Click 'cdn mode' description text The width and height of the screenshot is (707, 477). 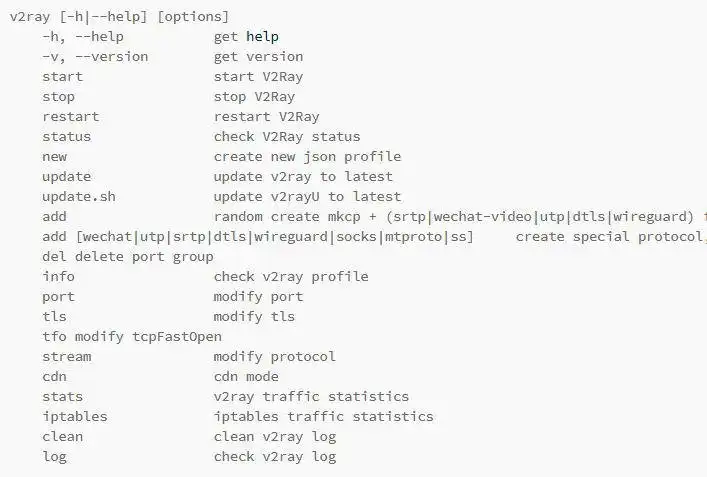point(246,377)
